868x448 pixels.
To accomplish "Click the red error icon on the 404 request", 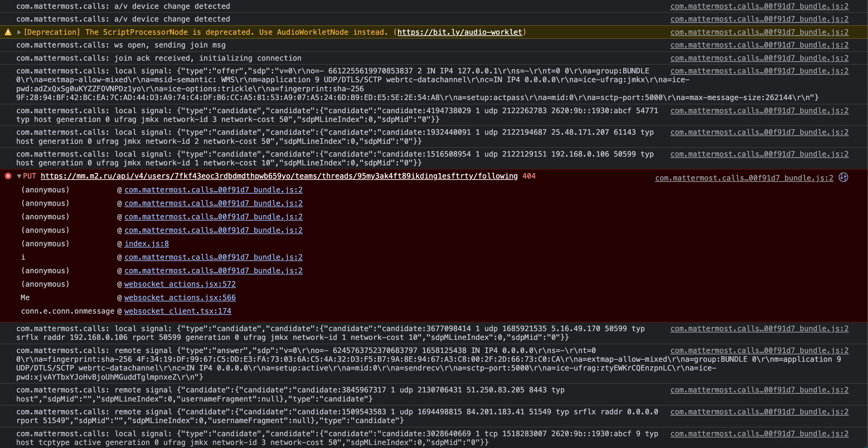I will tap(8, 176).
